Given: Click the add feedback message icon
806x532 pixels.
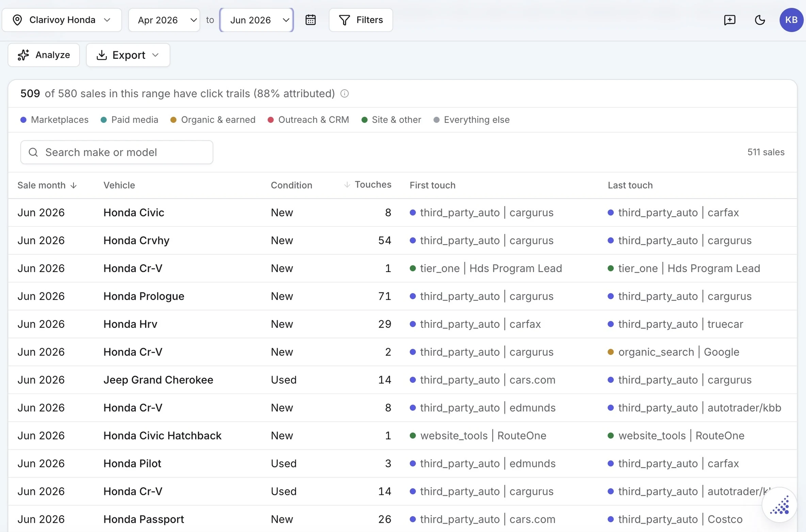Looking at the screenshot, I should point(730,20).
